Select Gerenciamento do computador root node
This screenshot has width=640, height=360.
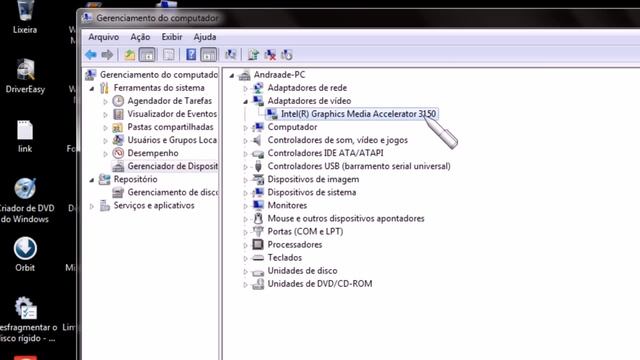click(159, 75)
